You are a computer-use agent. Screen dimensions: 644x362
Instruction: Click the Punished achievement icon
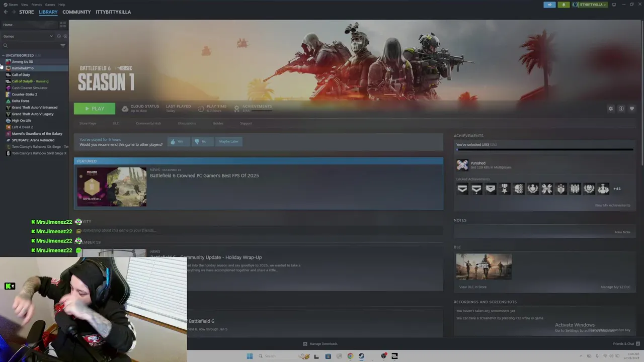462,165
